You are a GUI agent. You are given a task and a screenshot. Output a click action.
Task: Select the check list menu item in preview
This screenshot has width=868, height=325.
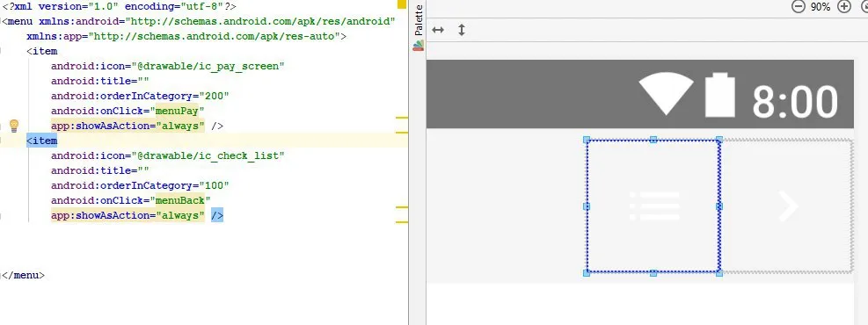click(653, 206)
